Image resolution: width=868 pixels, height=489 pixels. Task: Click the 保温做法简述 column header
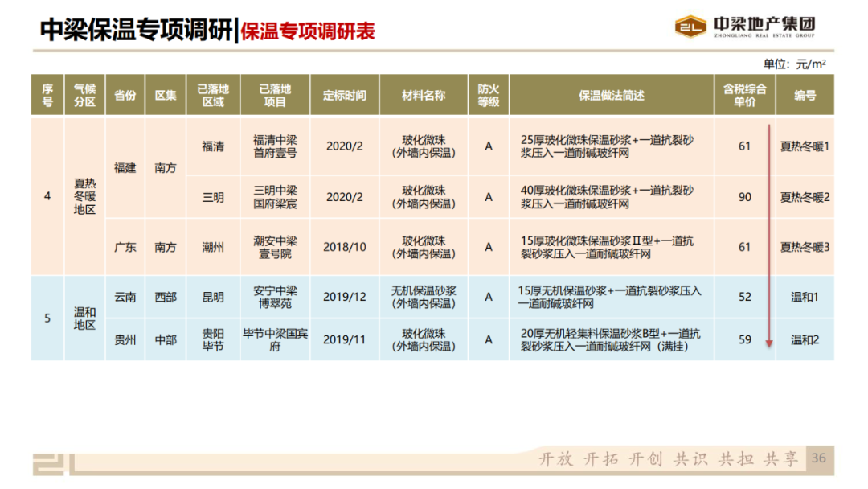click(x=612, y=95)
